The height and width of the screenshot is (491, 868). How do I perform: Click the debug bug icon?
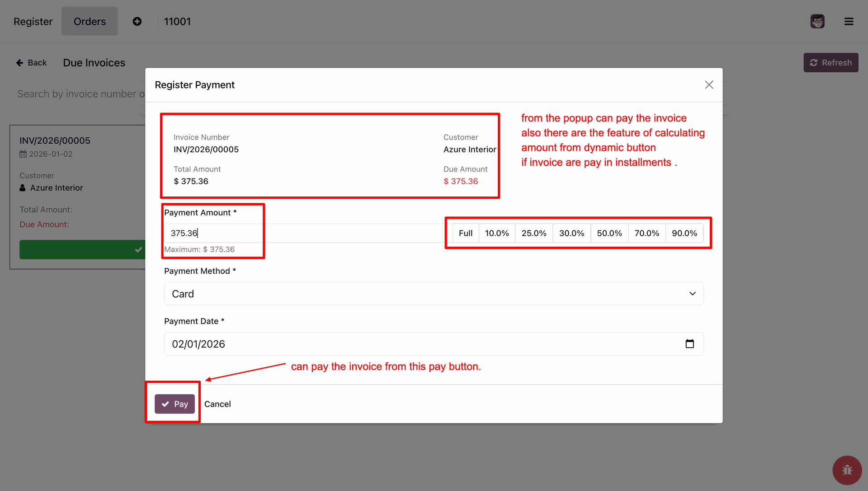tap(847, 470)
